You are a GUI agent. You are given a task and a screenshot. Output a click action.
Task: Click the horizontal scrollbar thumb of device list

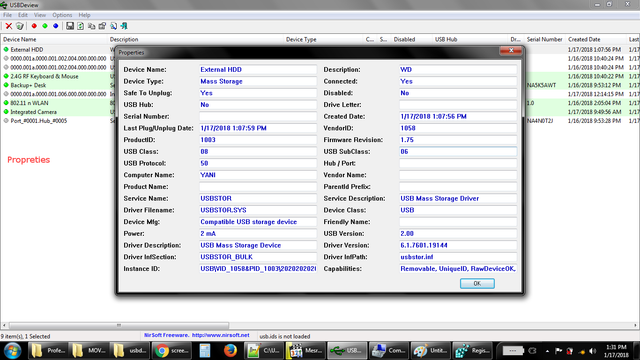(x=119, y=325)
